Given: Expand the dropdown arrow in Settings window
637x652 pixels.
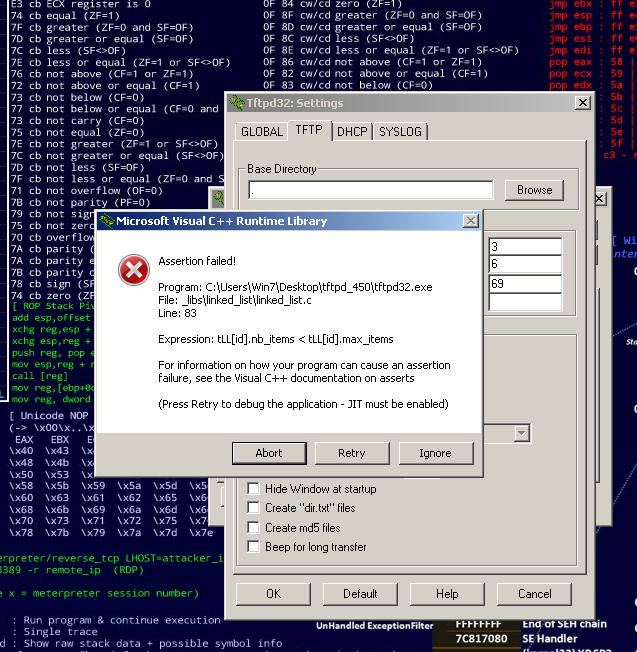Looking at the screenshot, I should (x=521, y=433).
